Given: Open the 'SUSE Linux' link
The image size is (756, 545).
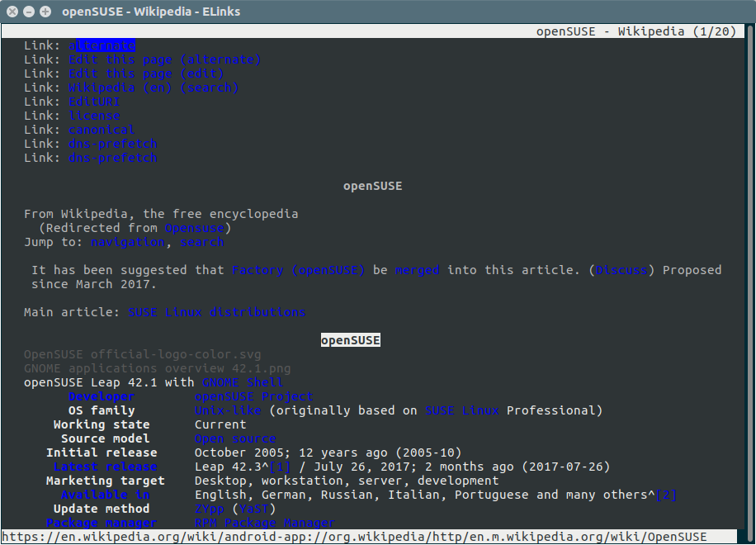Looking at the screenshot, I should point(462,410).
